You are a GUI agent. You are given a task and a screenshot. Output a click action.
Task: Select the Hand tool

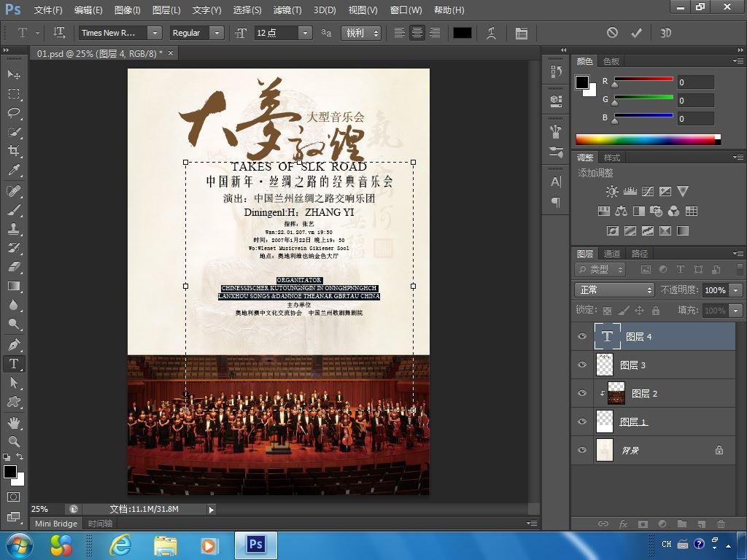pos(14,422)
